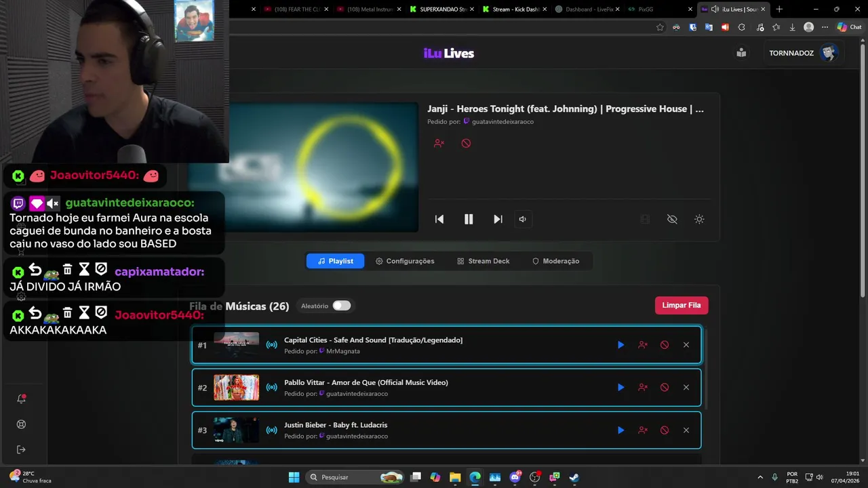868x488 pixels.
Task: Pause the current song
Action: [x=469, y=219]
